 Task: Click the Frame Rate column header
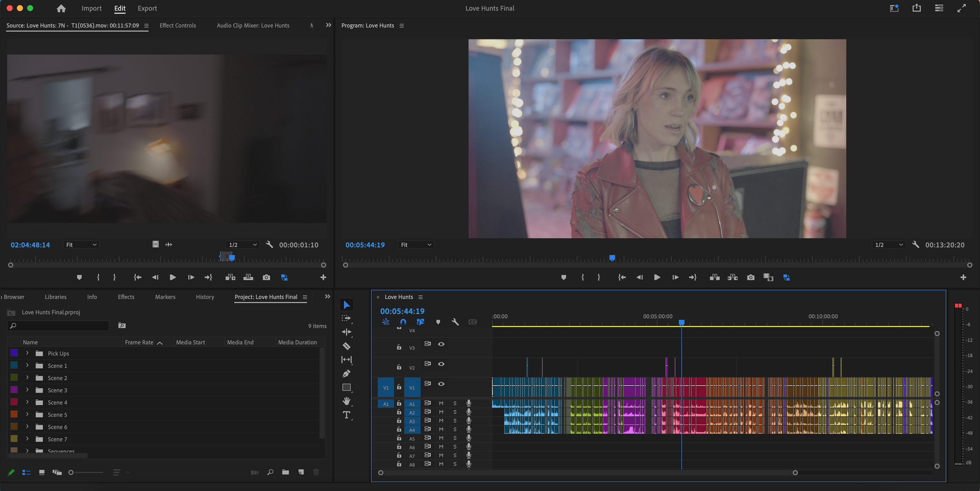(139, 342)
